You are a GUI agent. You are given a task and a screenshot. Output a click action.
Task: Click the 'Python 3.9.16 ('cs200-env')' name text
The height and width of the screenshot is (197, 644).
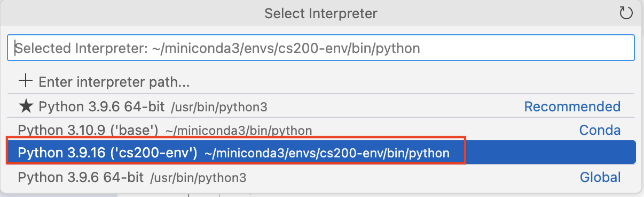coord(108,154)
